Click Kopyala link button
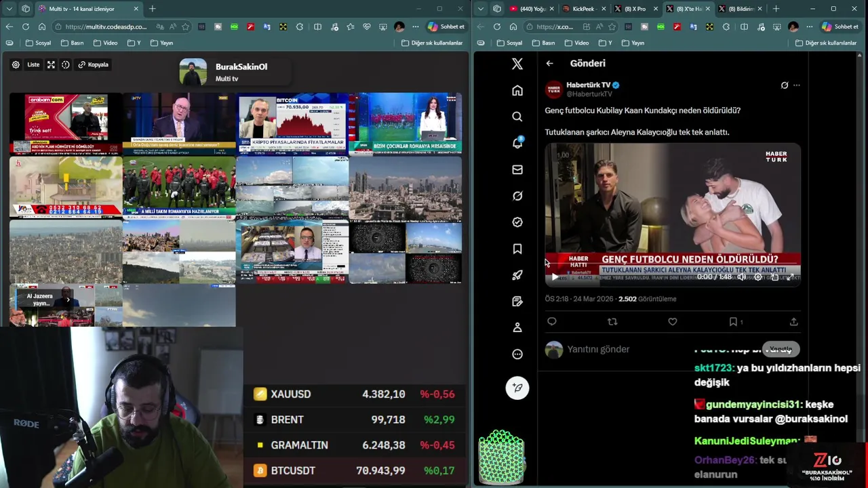868x488 pixels. click(93, 64)
